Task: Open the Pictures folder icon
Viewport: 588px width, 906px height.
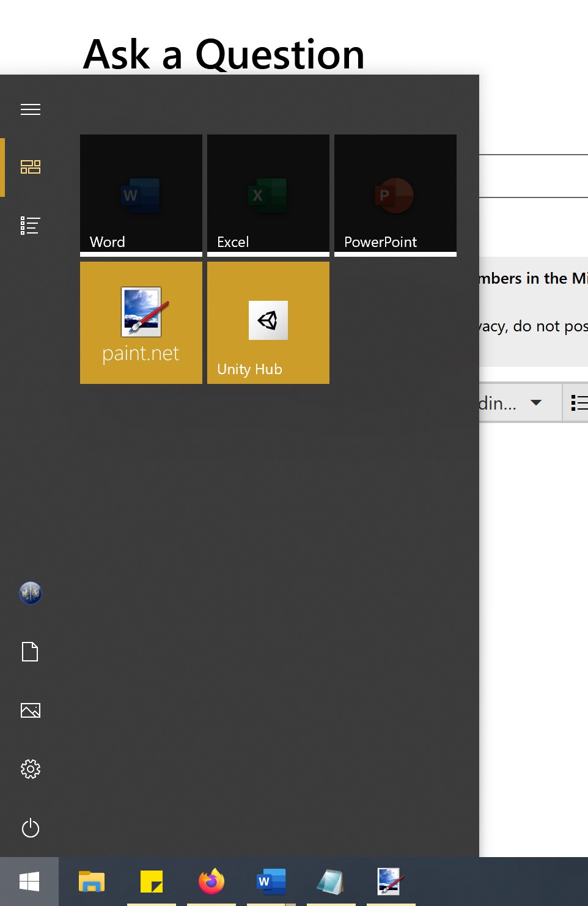Action: [30, 710]
